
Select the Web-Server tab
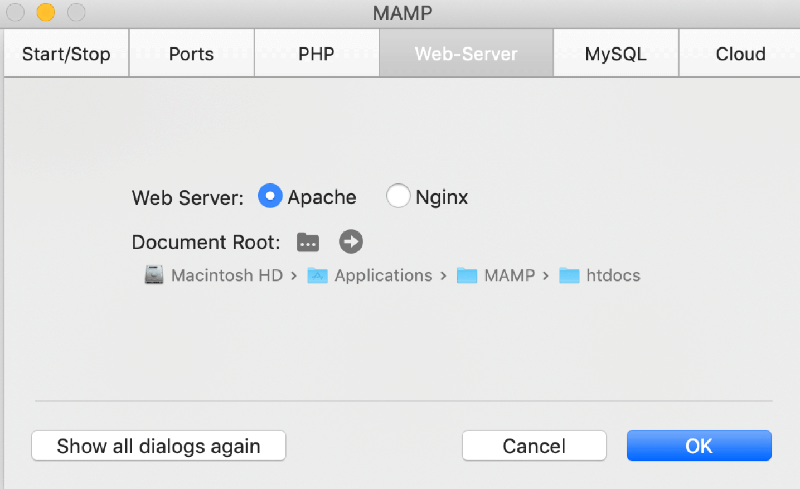(466, 53)
